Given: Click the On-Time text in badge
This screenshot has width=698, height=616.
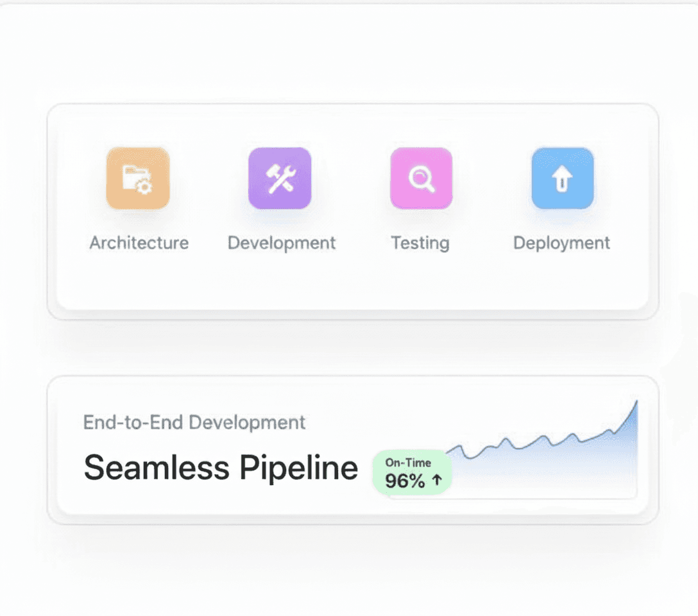Looking at the screenshot, I should pyautogui.click(x=408, y=463).
